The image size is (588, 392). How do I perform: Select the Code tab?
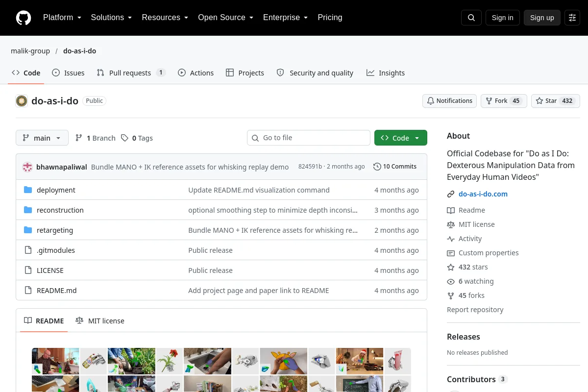[26, 73]
